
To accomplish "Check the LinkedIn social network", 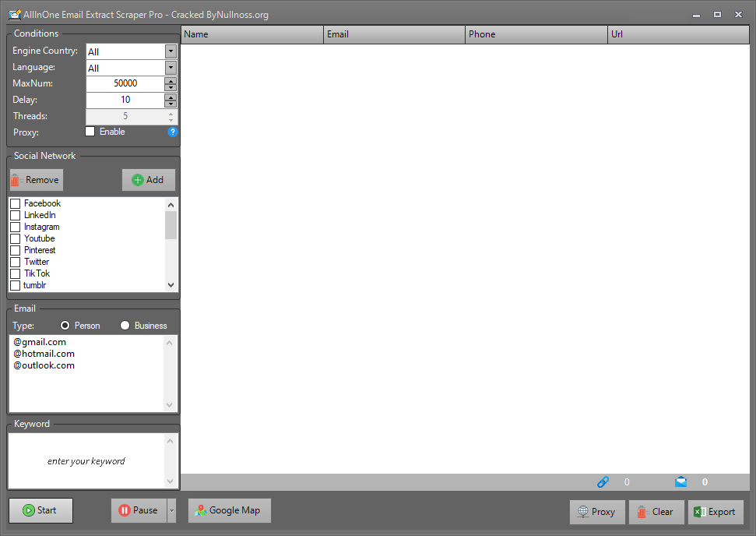I will 16,215.
